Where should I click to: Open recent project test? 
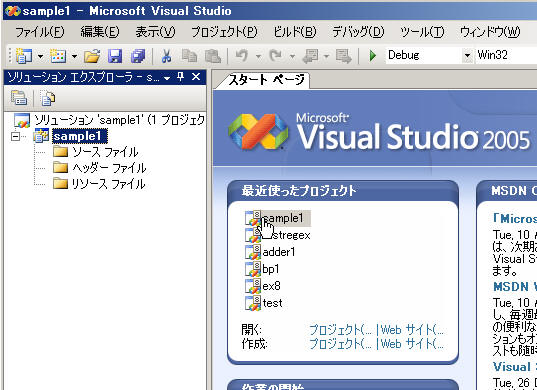[272, 303]
